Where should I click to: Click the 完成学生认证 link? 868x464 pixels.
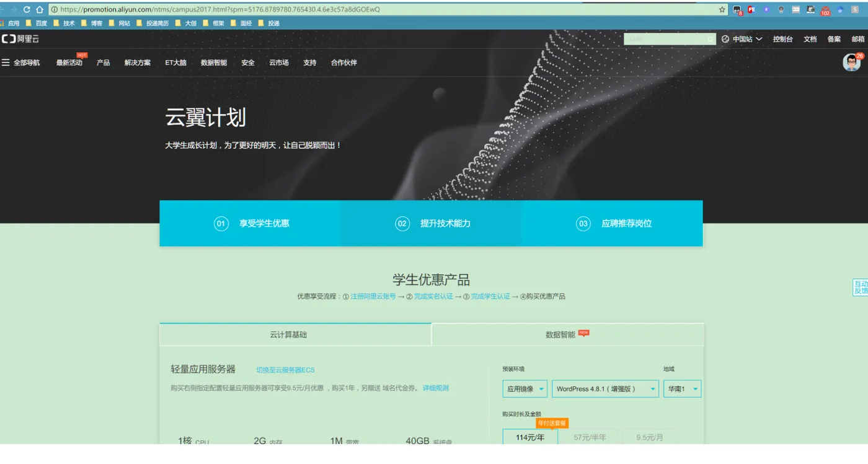[490, 297]
